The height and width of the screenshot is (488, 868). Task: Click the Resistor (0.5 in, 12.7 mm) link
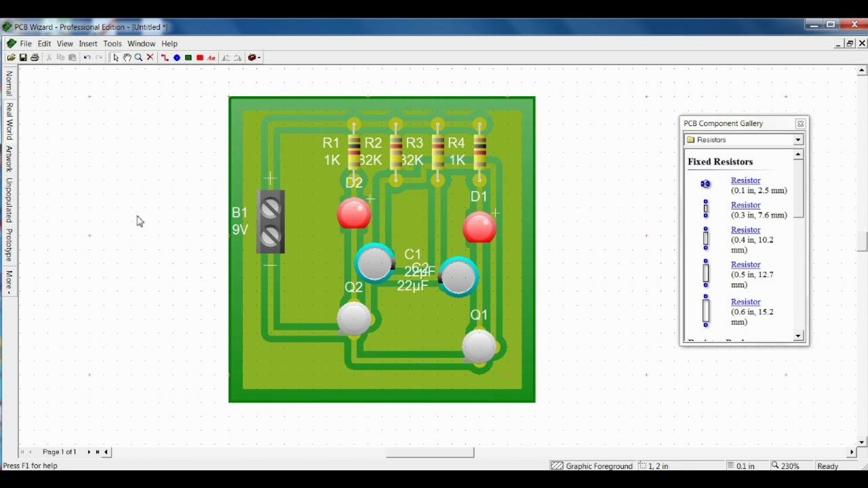coord(745,264)
